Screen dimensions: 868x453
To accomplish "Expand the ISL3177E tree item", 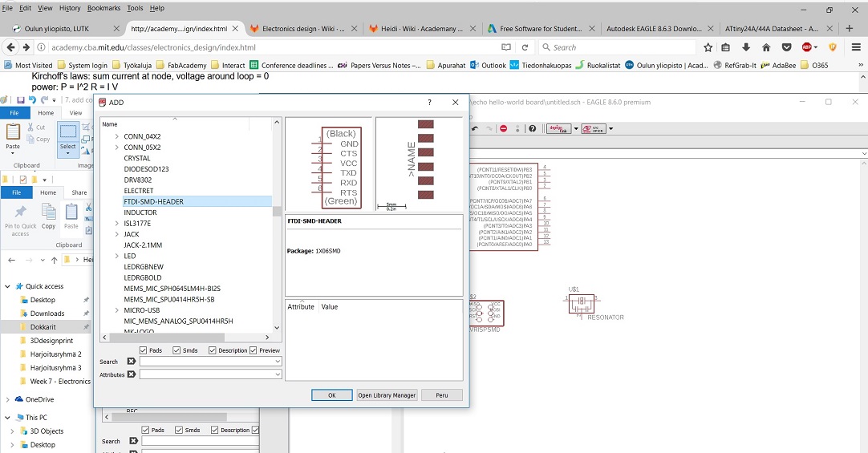I will [x=117, y=224].
